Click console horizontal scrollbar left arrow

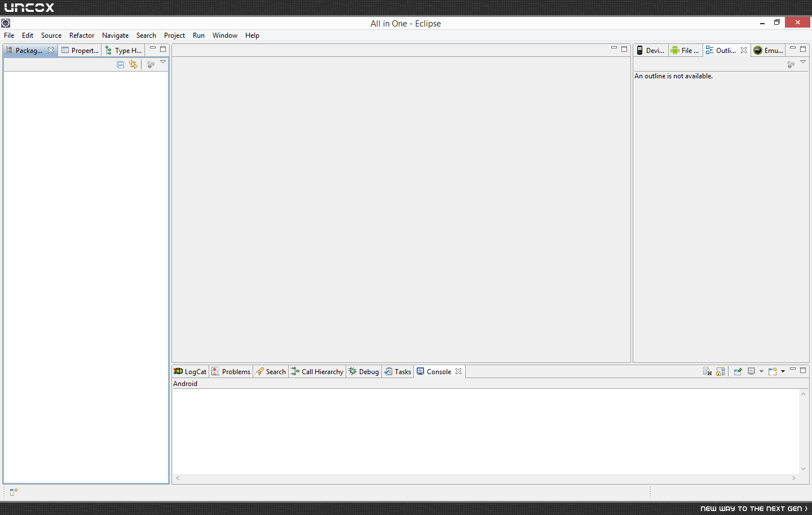click(x=178, y=478)
